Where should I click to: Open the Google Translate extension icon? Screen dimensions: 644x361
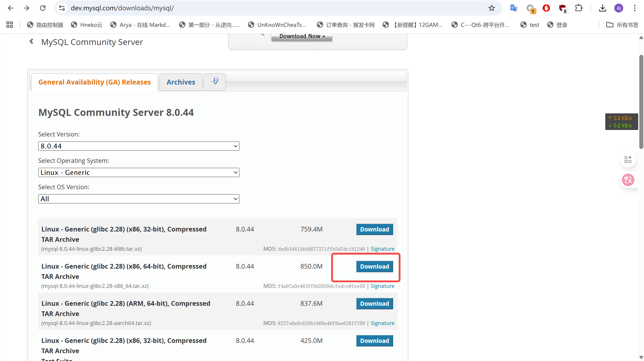point(513,8)
